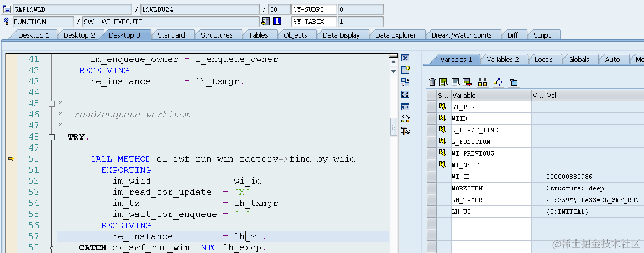Click the yellow current-line arrow at line 50

pos(11,159)
